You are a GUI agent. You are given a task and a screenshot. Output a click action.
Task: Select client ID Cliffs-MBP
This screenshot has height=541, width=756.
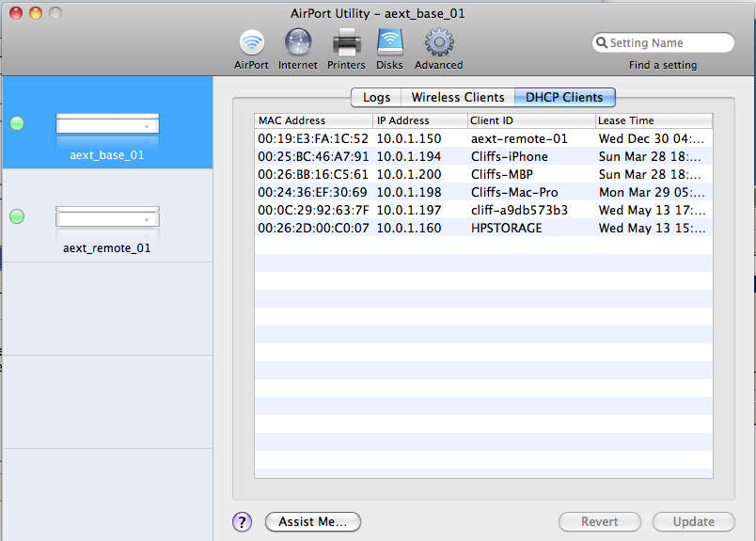[x=502, y=175]
